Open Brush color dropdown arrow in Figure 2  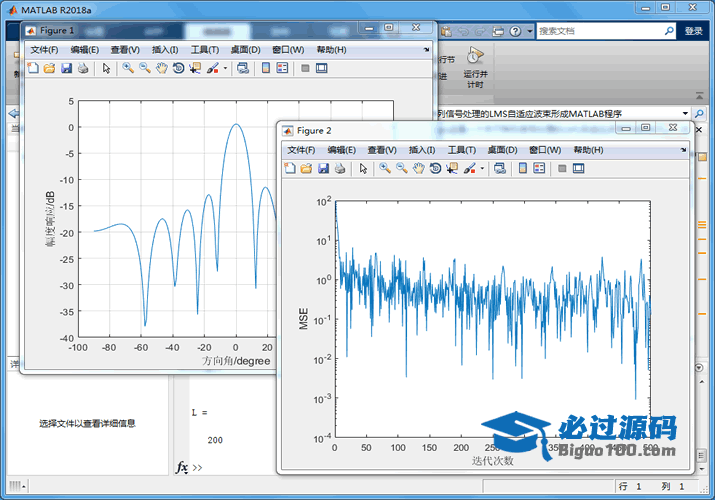click(x=482, y=169)
